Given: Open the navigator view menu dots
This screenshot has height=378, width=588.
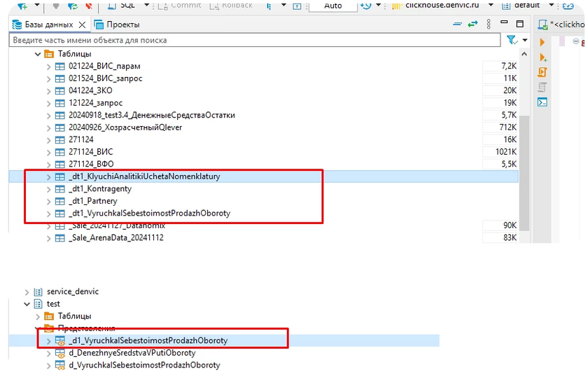Looking at the screenshot, I should coord(489,24).
